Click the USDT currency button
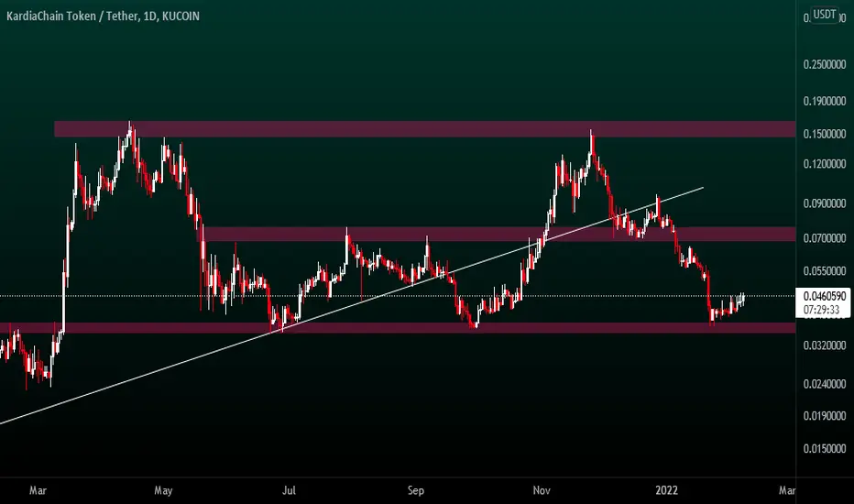This screenshot has height=504, width=854. tap(824, 14)
